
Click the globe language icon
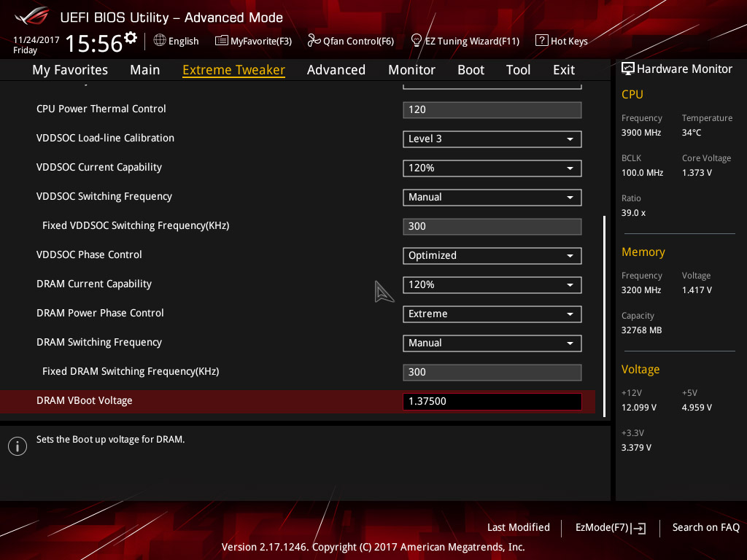tap(160, 41)
